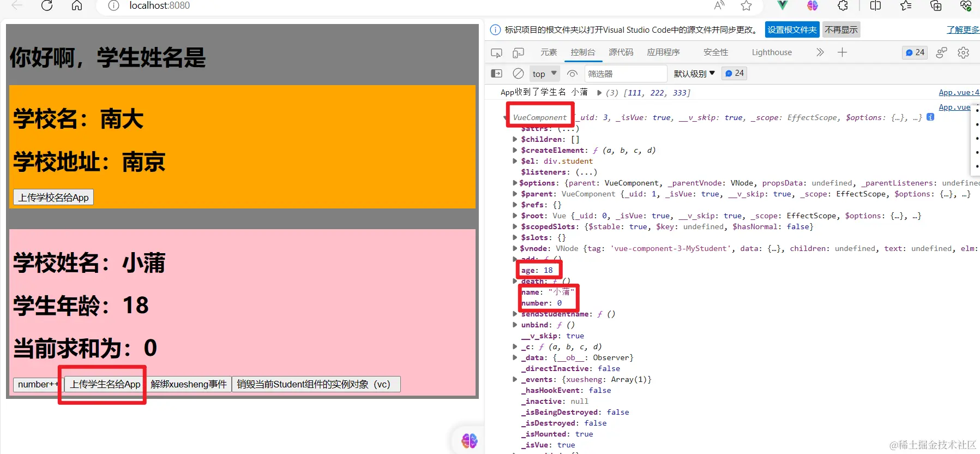Expand the $parent VueComponent
The image size is (980, 454).
click(515, 194)
